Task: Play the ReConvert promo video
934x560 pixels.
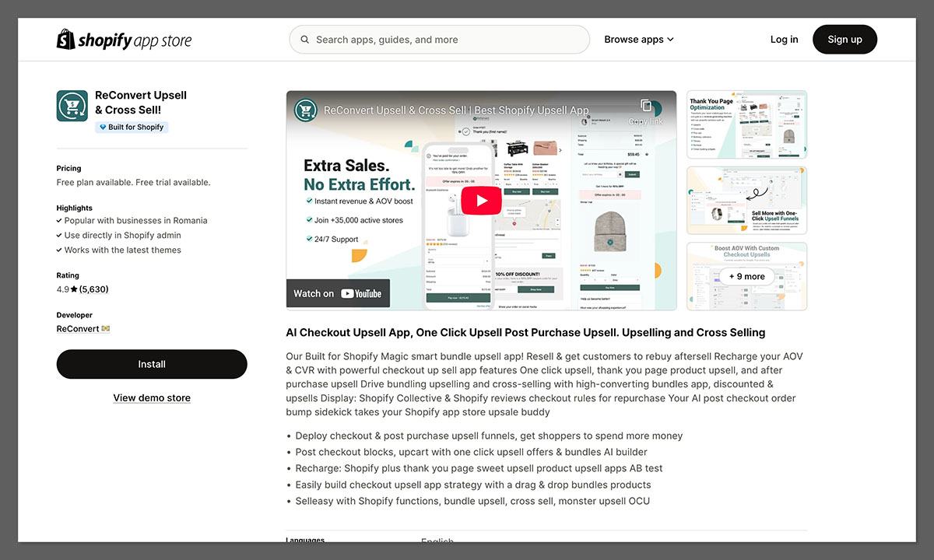Action: (x=481, y=200)
